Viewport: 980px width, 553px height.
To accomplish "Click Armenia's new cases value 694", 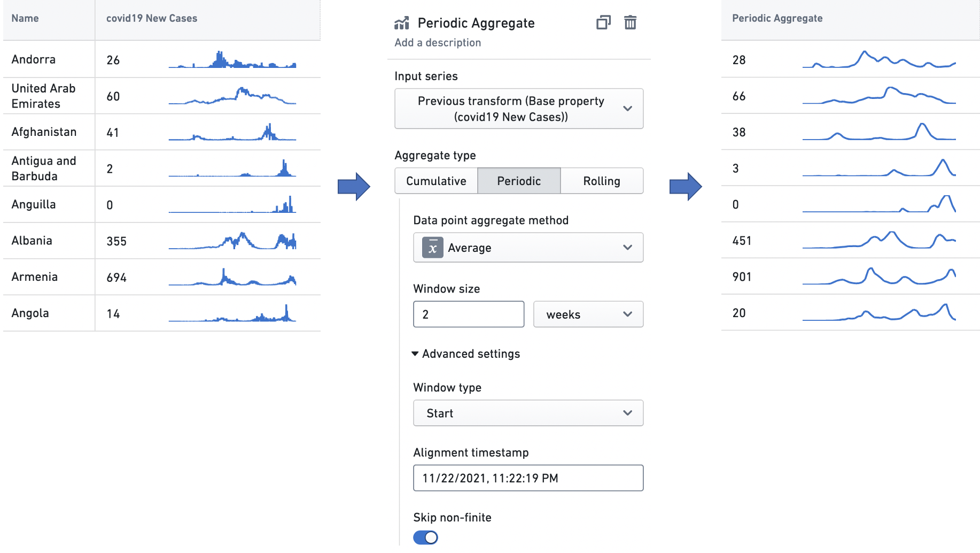I will [116, 278].
